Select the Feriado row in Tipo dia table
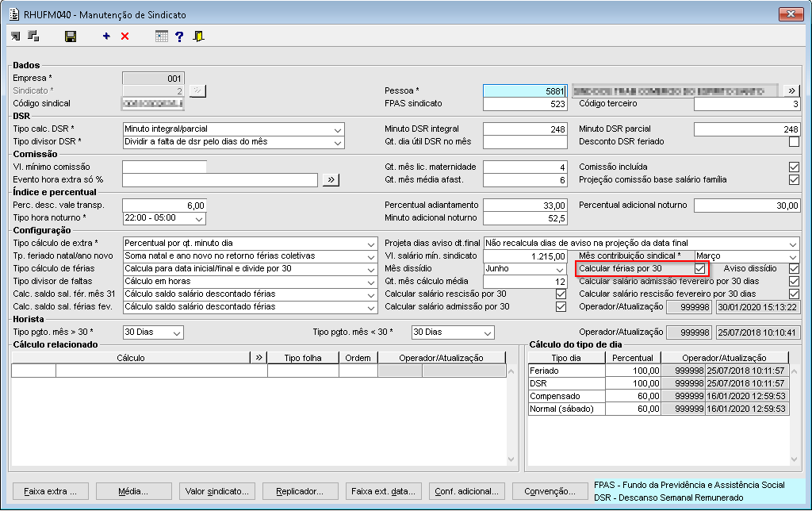The height and width of the screenshot is (511, 812). click(x=658, y=371)
